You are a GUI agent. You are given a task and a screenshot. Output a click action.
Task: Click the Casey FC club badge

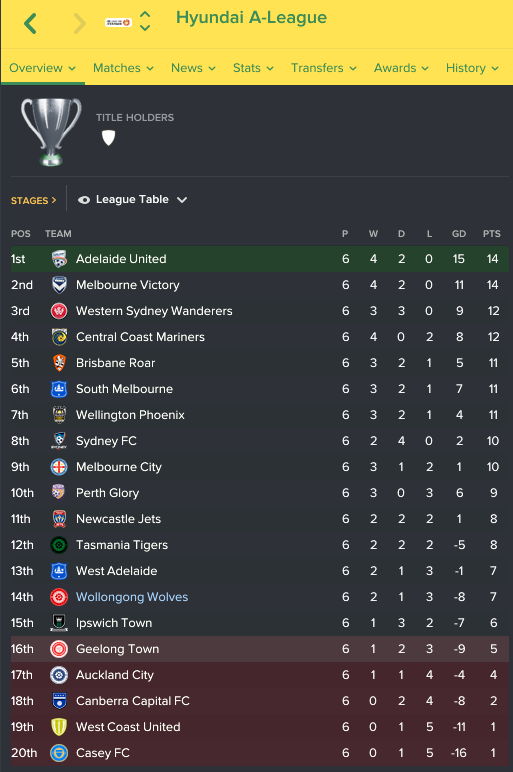pos(59,753)
